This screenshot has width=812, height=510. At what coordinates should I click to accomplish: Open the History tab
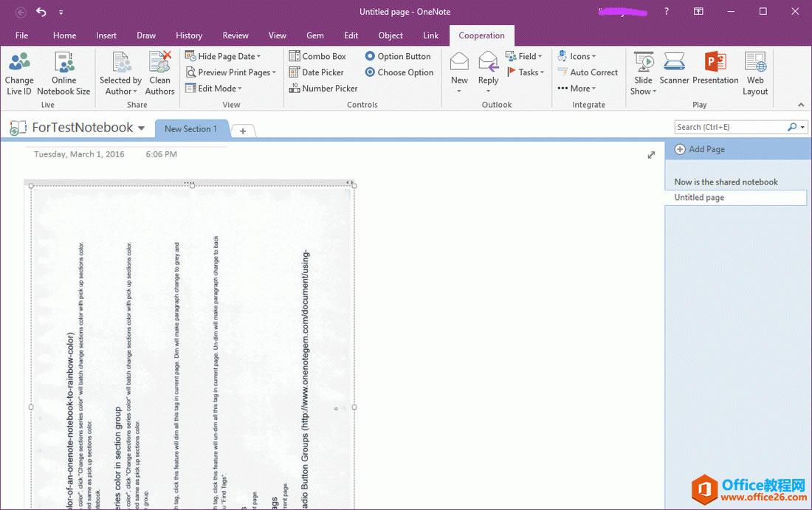point(189,35)
